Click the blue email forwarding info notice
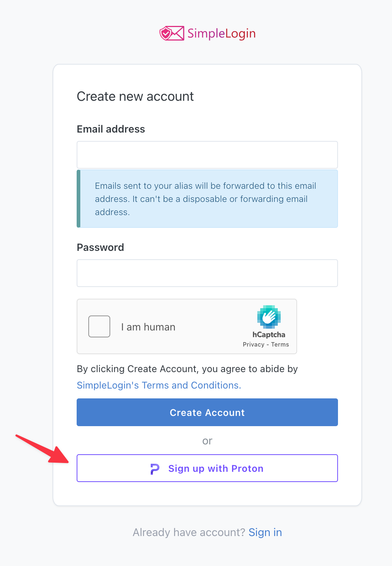The image size is (392, 566). click(207, 199)
